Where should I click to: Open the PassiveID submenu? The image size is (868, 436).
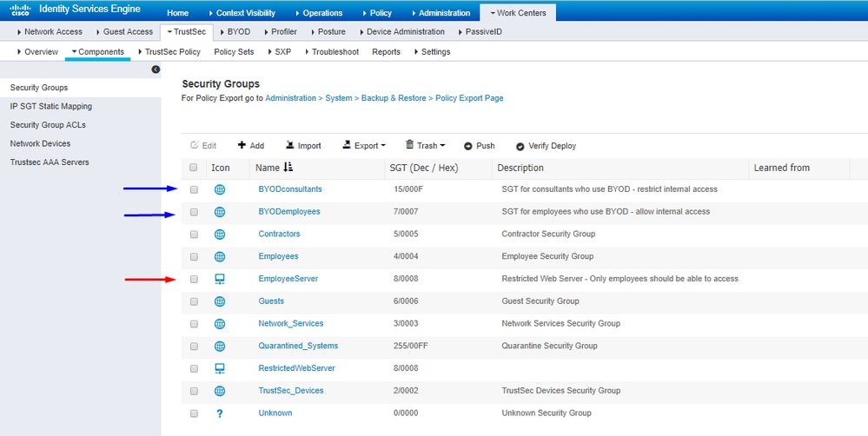point(480,31)
